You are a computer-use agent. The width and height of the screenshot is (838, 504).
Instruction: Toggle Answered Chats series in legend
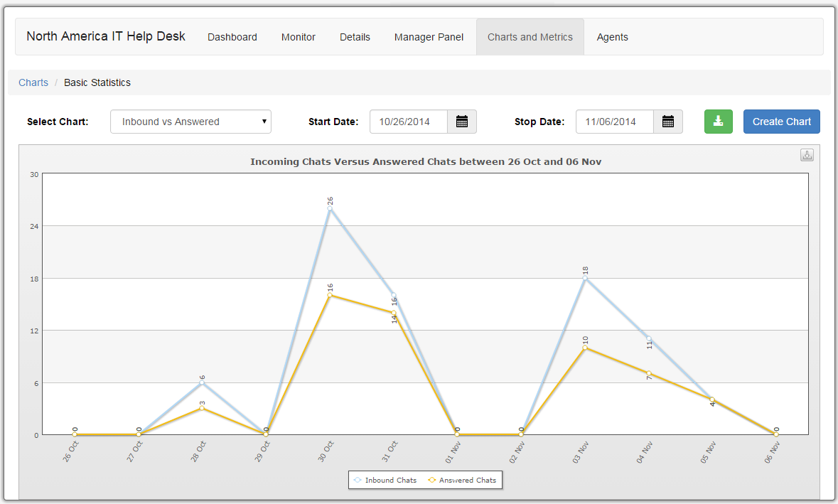point(462,480)
